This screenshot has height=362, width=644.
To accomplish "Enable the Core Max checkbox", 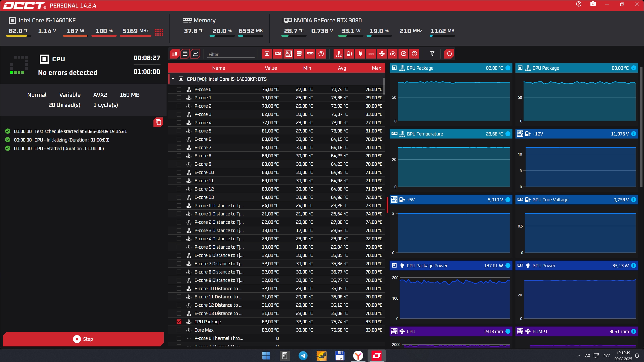I will click(x=179, y=330).
